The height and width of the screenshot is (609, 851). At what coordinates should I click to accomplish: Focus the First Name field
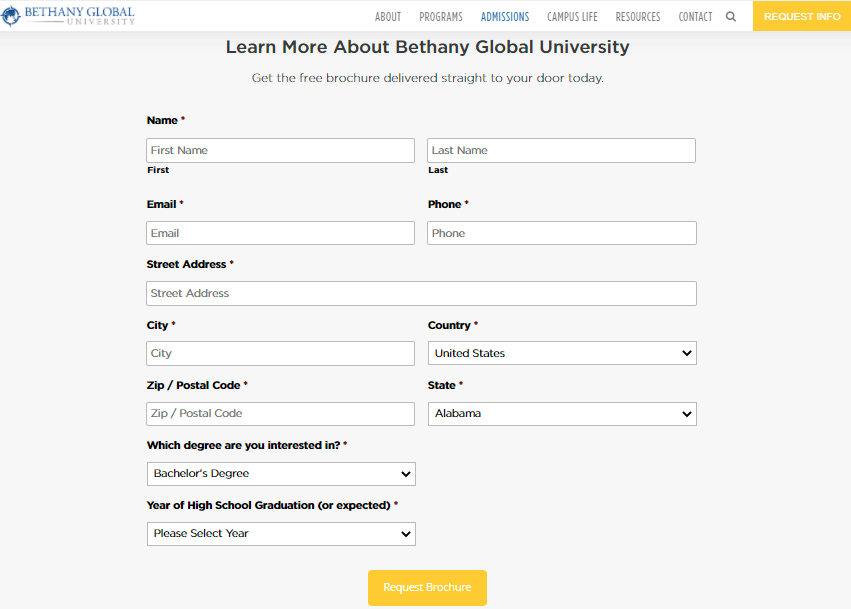280,150
